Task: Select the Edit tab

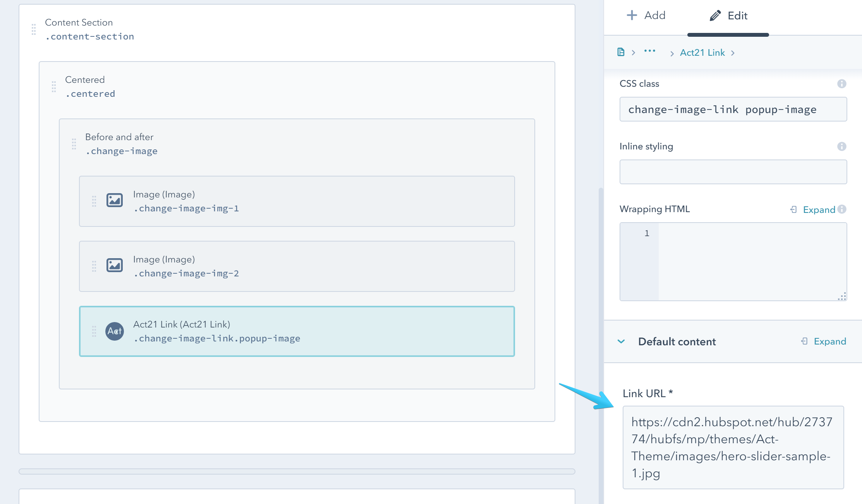Action: coord(730,15)
